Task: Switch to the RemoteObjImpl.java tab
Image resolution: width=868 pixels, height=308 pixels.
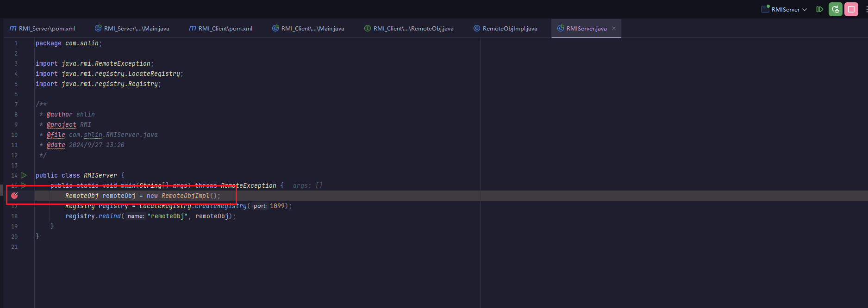Action: pyautogui.click(x=506, y=28)
